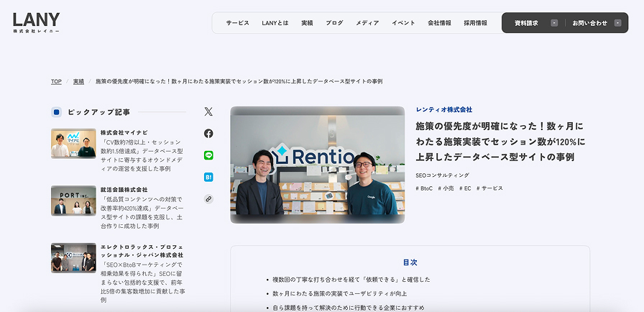The image size is (644, 312).
Task: Click arrow icon beside お問い合わせ
Action: (617, 23)
